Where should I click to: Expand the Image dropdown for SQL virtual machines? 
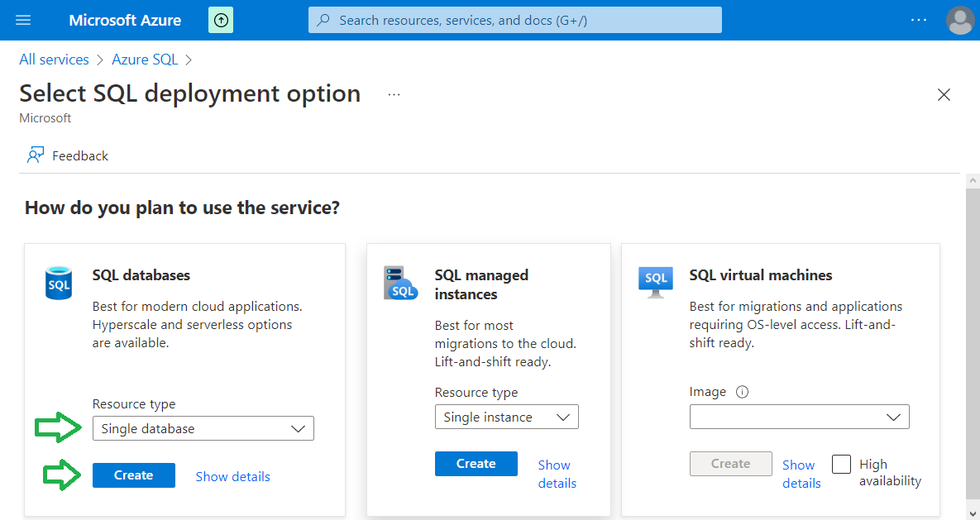(800, 417)
